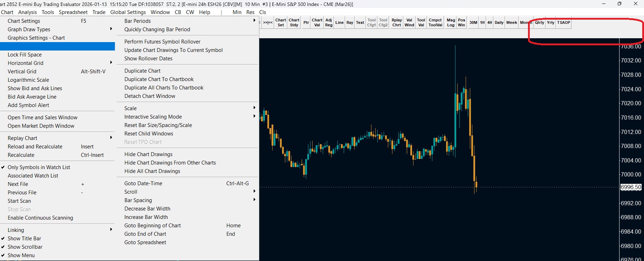Show the Pos Win window

[x=461, y=22]
